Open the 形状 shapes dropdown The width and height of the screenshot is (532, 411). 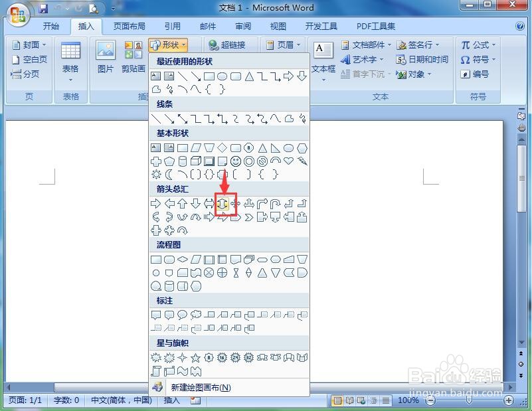[x=168, y=44]
